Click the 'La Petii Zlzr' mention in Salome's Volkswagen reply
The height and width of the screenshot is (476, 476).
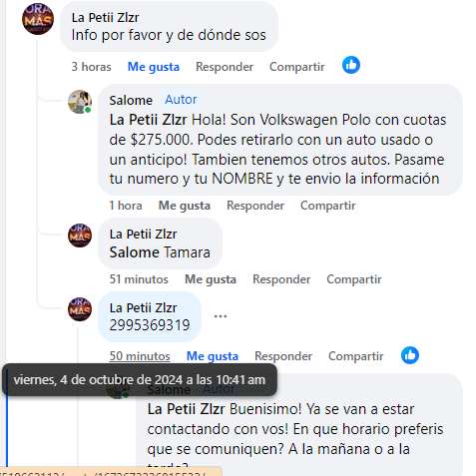click(x=148, y=120)
